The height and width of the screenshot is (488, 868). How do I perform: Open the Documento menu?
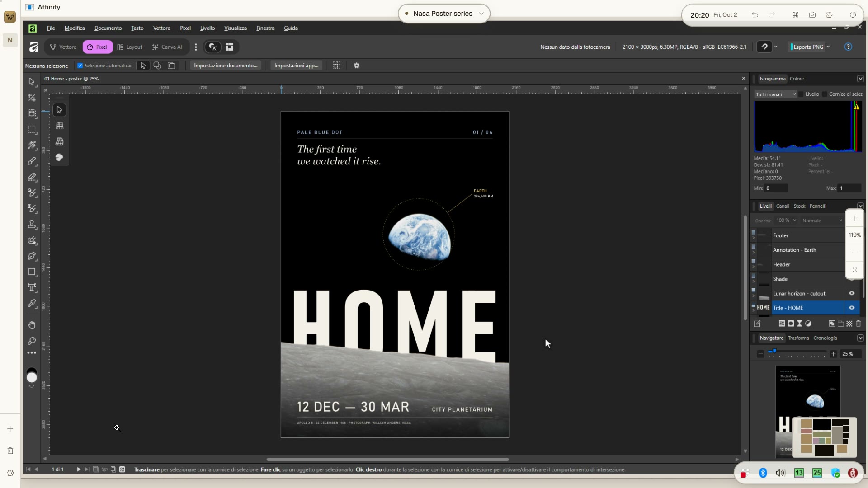[x=108, y=28]
